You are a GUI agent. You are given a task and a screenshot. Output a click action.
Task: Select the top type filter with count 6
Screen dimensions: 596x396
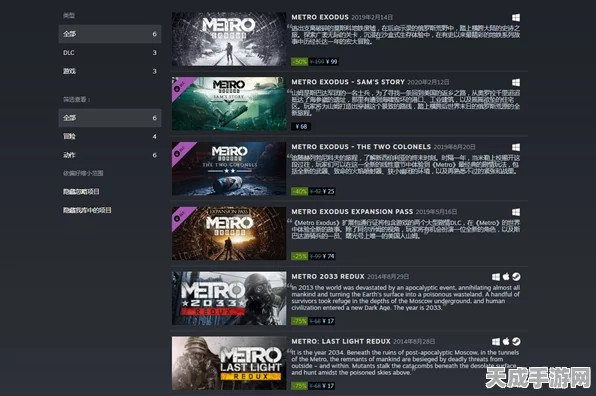coord(110,34)
